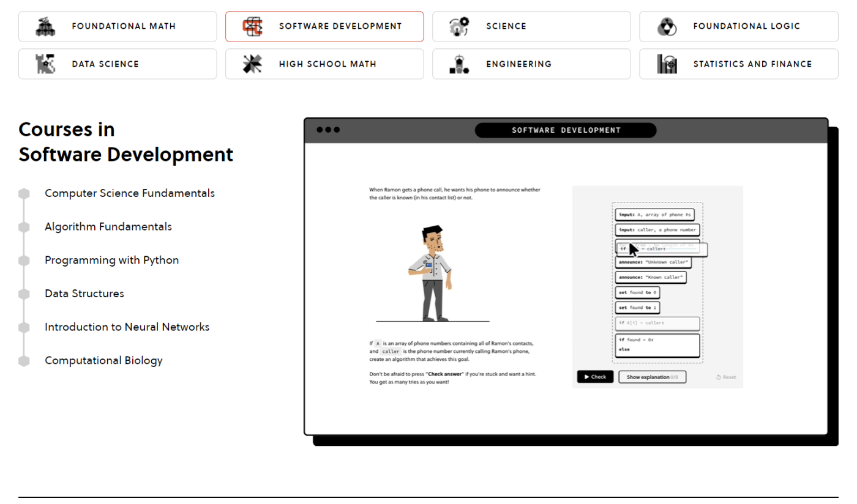
Task: Click the inline "caller" code chip in description
Action: 391,352
